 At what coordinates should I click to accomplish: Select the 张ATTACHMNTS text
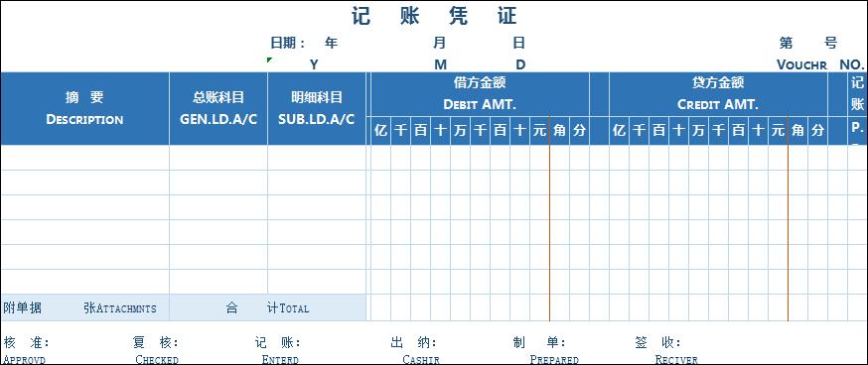[x=120, y=308]
